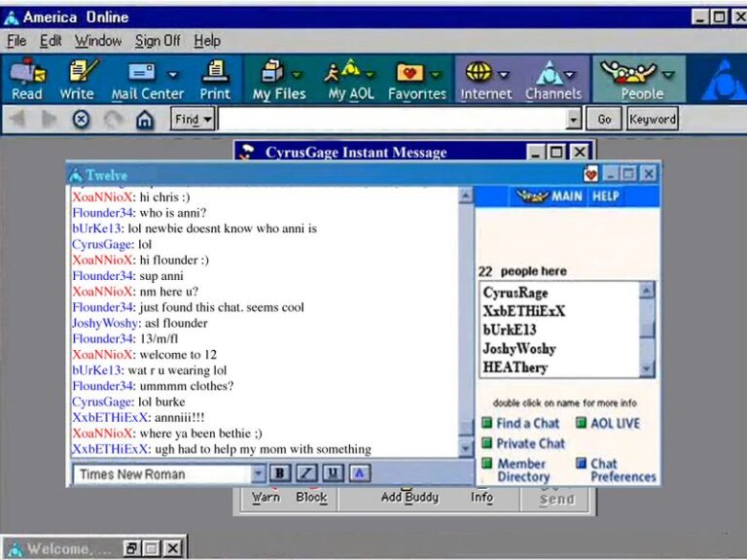Toggle Underline text formatting in chat
The height and width of the screenshot is (560, 747).
coord(333,472)
